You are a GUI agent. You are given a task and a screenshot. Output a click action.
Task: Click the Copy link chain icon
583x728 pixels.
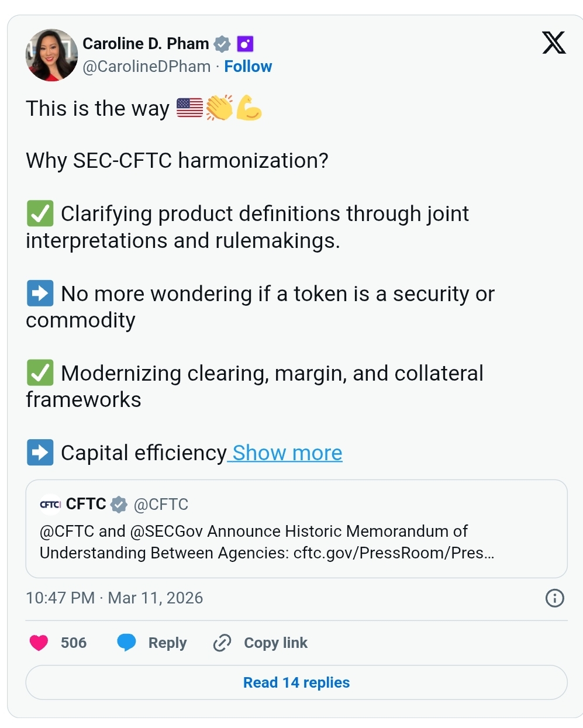pos(222,643)
